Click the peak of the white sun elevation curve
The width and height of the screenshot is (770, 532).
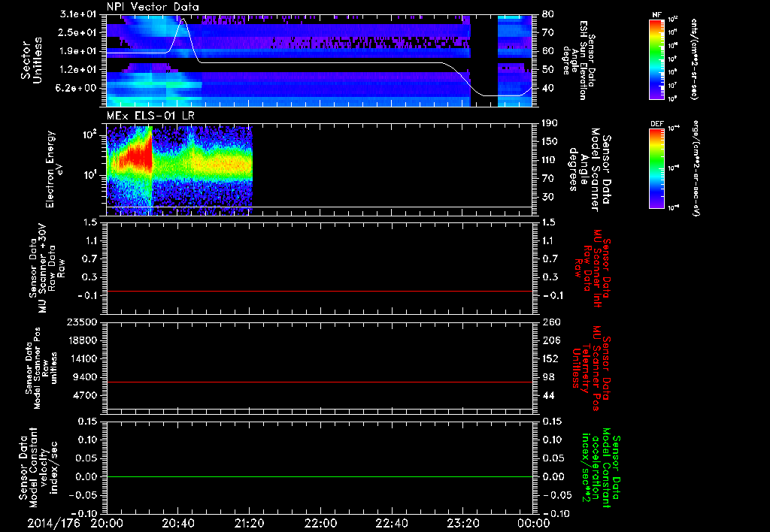[183, 19]
